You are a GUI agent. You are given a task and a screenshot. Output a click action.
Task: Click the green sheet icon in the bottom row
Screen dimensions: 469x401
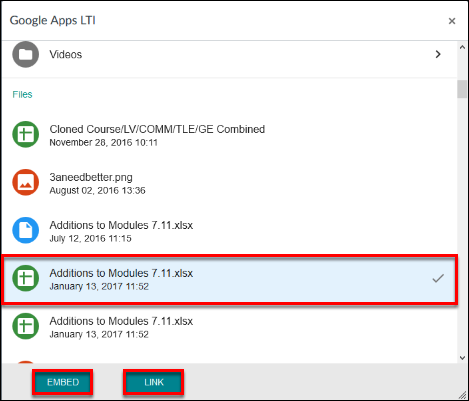coord(26,326)
